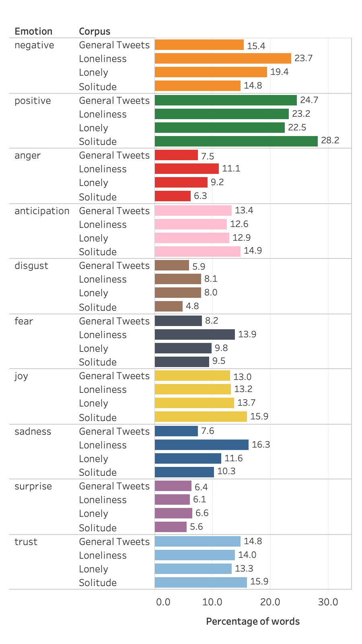The height and width of the screenshot is (644, 362).
Task: Click the 30.0 tick on the x-axis
Action: pyautogui.click(x=328, y=602)
